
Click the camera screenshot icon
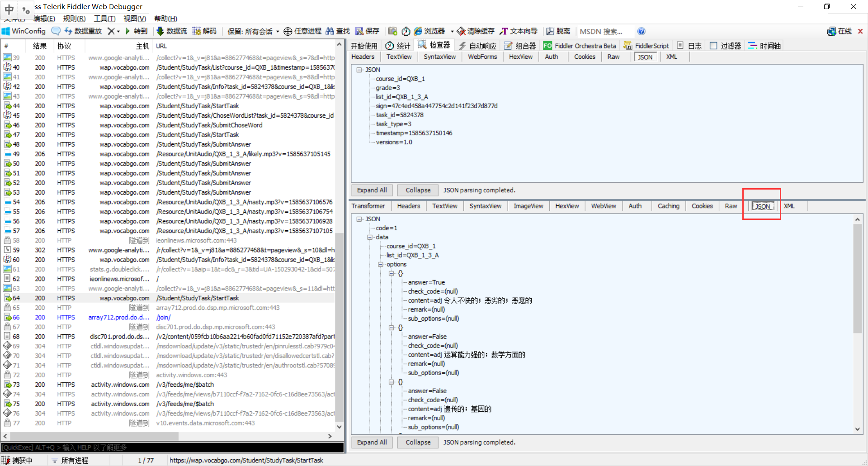pyautogui.click(x=392, y=31)
